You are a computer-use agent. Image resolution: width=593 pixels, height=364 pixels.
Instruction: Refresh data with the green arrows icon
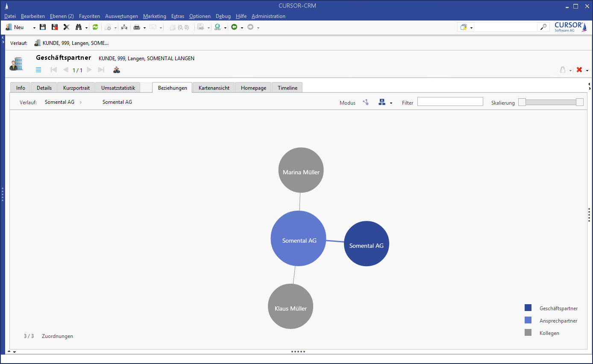(x=95, y=27)
